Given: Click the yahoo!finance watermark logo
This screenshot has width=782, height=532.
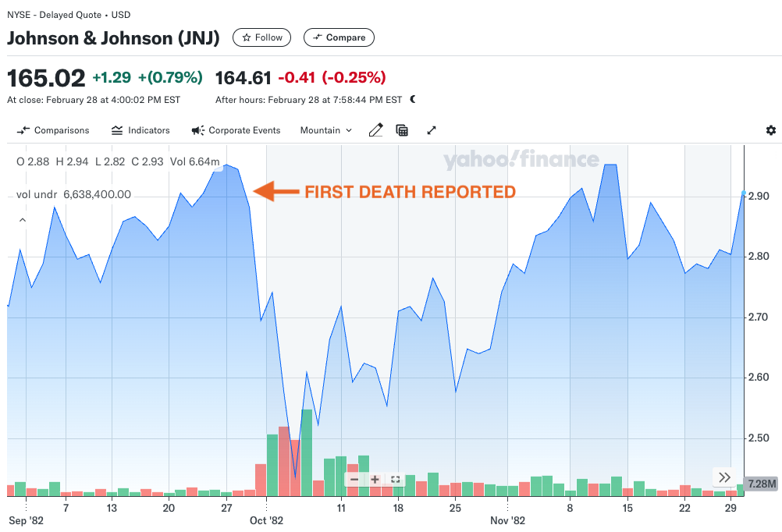Looking at the screenshot, I should pyautogui.click(x=521, y=160).
